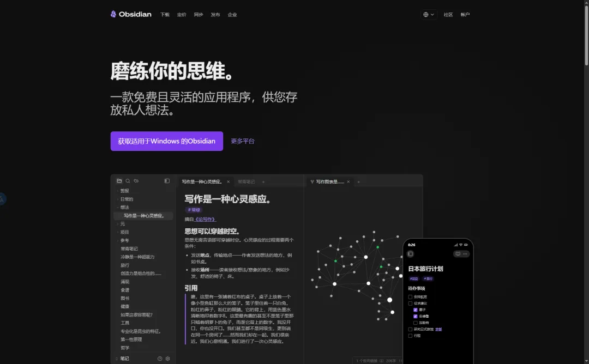The height and width of the screenshot is (364, 589).
Task: Click the 日本旅行计划 title on phone
Action: click(425, 269)
